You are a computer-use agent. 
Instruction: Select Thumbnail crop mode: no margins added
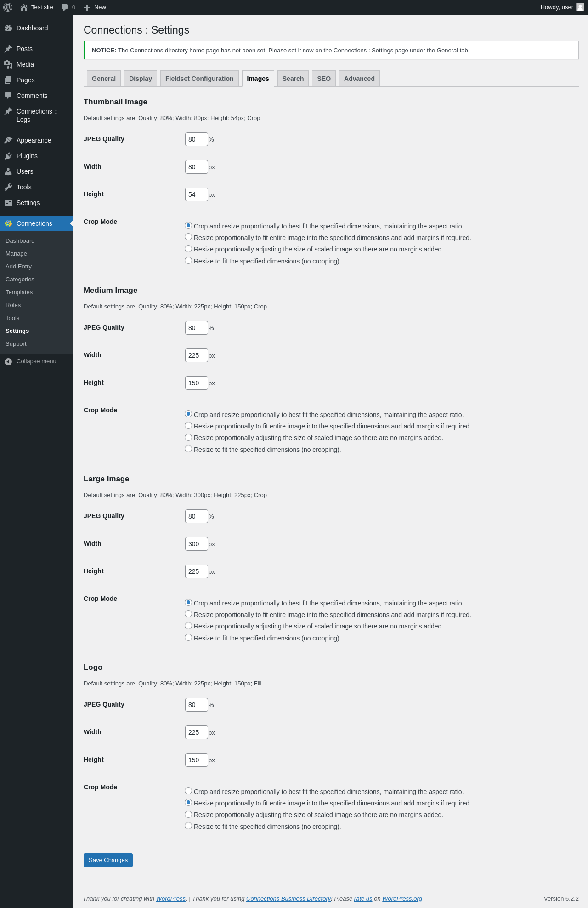point(188,249)
